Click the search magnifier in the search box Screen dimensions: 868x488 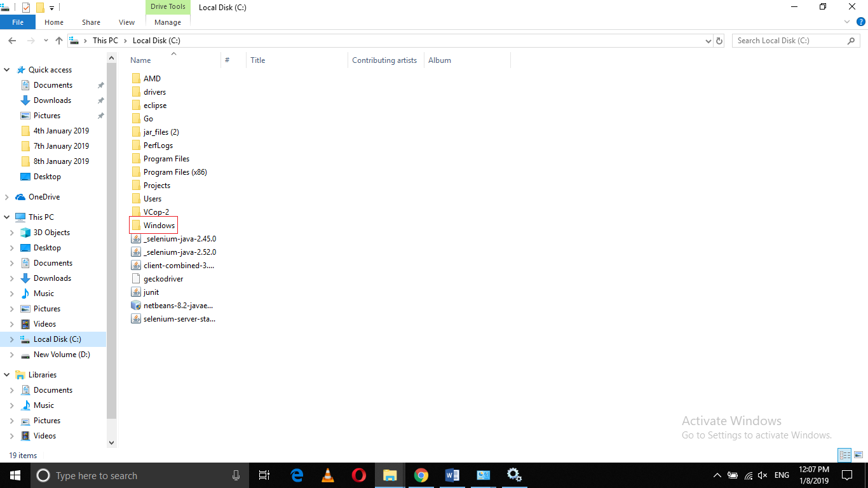tap(851, 40)
